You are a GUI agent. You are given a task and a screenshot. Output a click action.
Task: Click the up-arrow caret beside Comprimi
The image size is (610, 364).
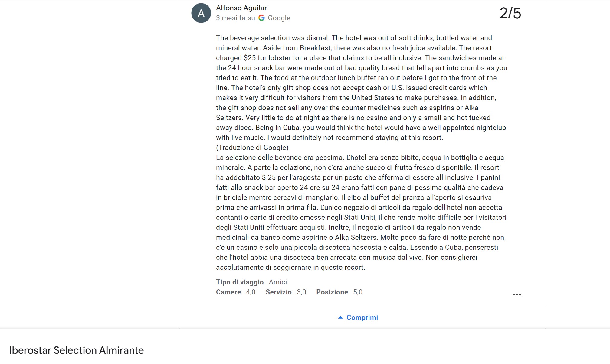click(340, 317)
